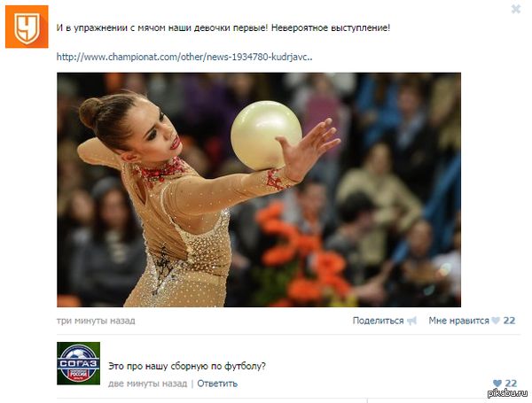Screen dimensions: 532x403
Task: Click the post text about мячом exercise
Action: (x=223, y=27)
